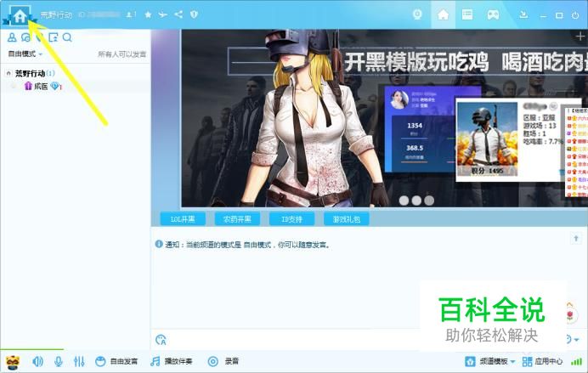Image resolution: width=588 pixels, height=373 pixels.
Task: Open the PUBG banner image
Action: pos(384,118)
